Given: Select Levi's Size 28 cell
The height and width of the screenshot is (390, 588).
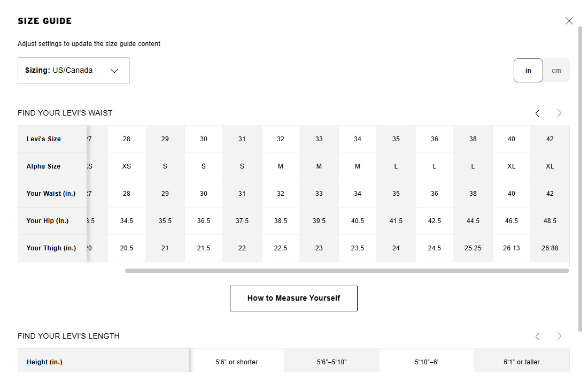Looking at the screenshot, I should pos(127,139).
